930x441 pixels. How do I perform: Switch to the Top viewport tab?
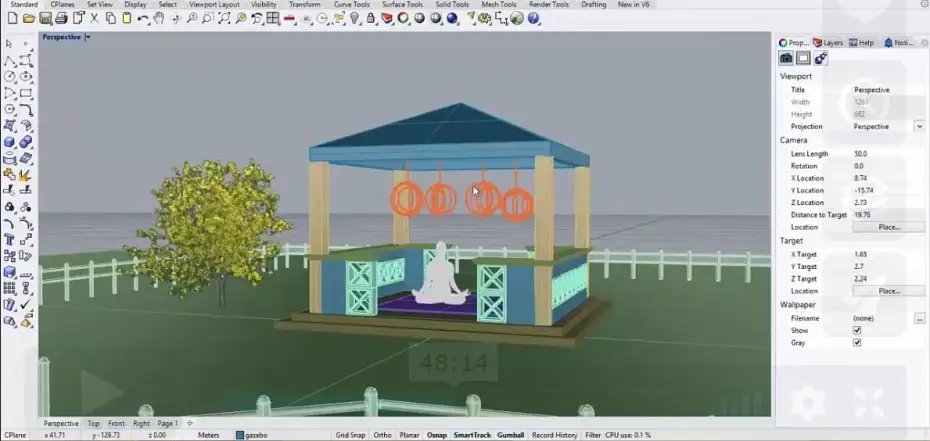94,423
